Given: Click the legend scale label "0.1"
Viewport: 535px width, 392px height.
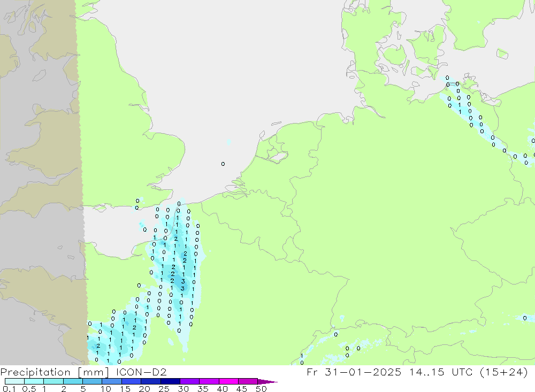Looking at the screenshot, I should tap(9, 389).
